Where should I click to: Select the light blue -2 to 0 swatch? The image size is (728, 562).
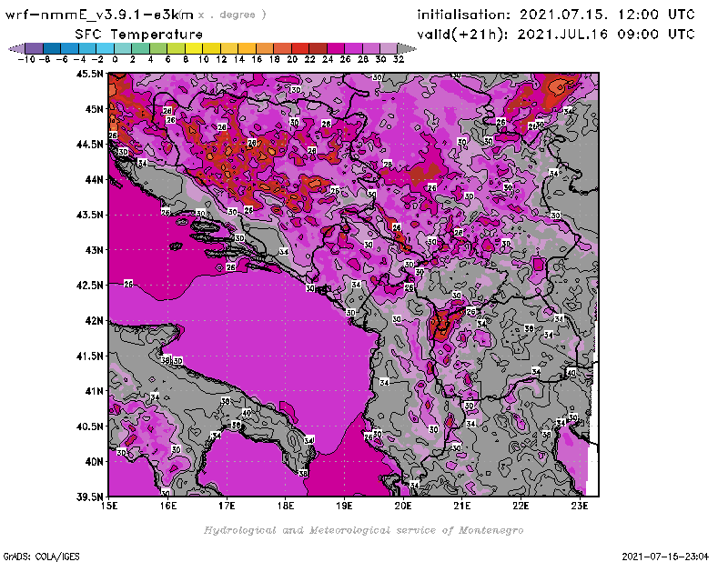(106, 48)
